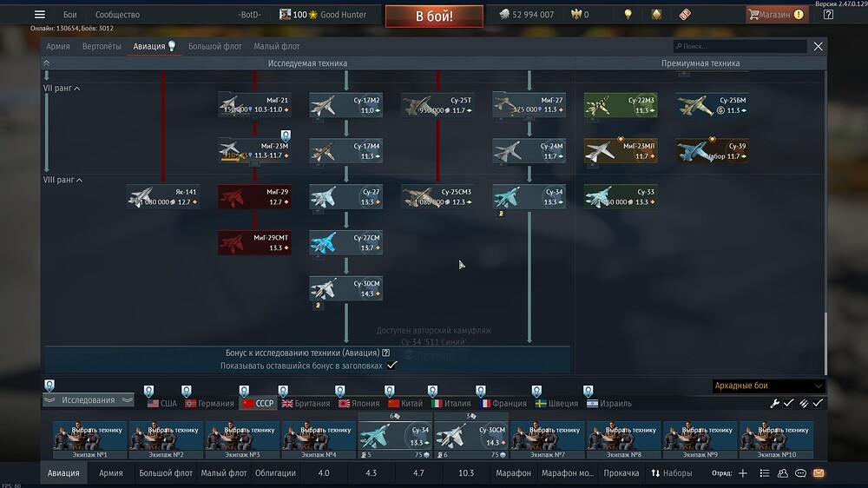Open the Облигации bottom tab
Screen dimensions: 868x488
pyautogui.click(x=275, y=473)
